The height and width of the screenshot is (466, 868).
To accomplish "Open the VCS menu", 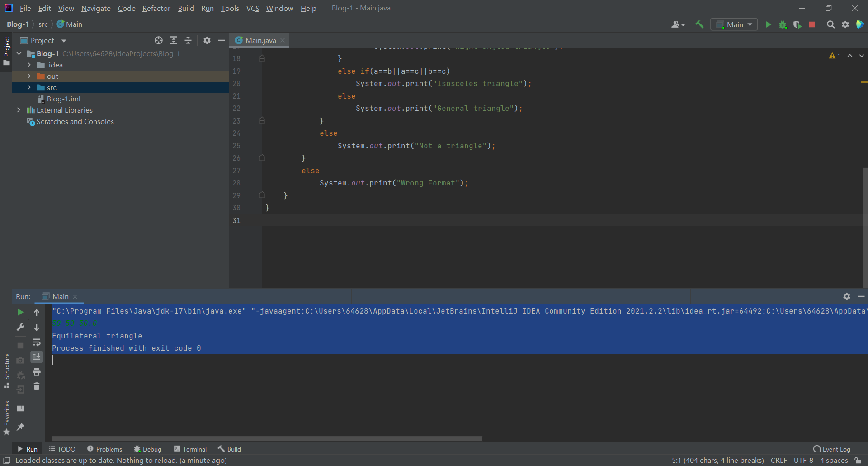I will tap(253, 8).
